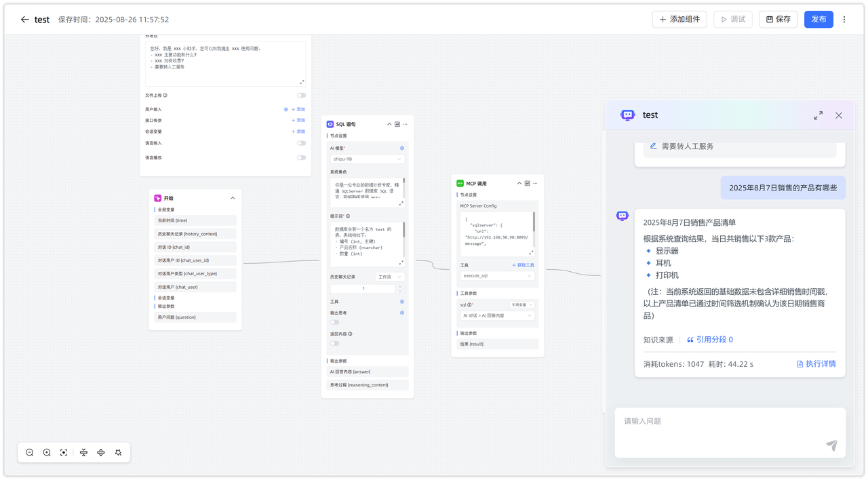The width and height of the screenshot is (868, 480).
Task: Open the AI model zhipu-98 dropdown
Action: tap(367, 159)
